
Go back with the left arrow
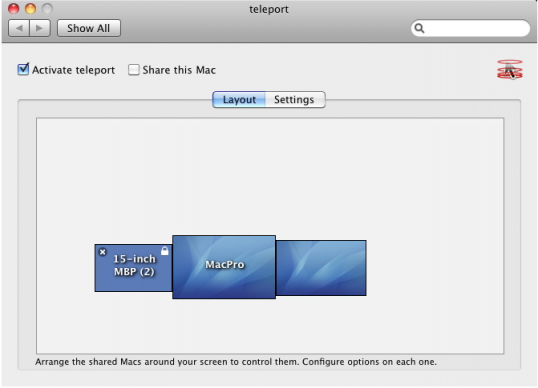point(19,28)
